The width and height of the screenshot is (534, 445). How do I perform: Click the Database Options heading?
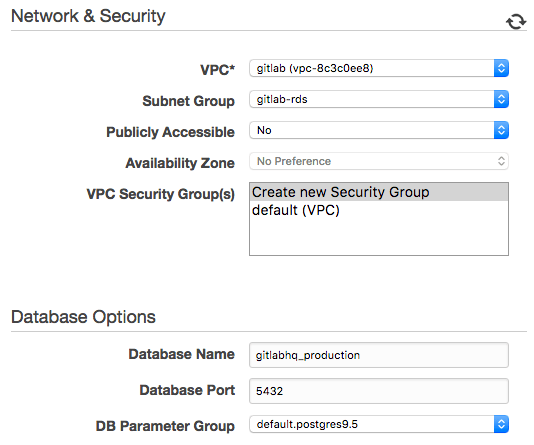(83, 317)
